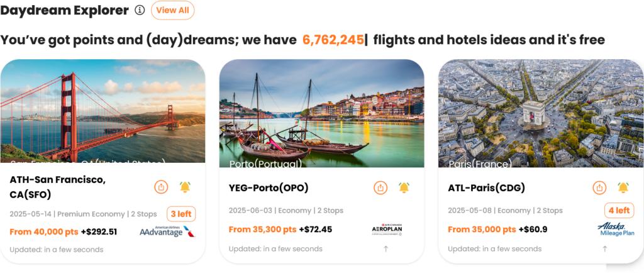Expand ATL-Paris card using the up arrow
This screenshot has height=273, width=644.
604,249
